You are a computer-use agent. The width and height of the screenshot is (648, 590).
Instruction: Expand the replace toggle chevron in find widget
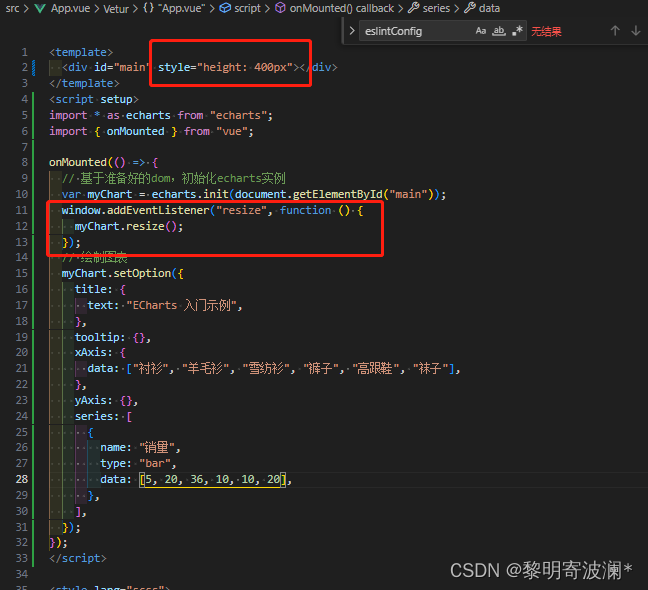tap(352, 31)
